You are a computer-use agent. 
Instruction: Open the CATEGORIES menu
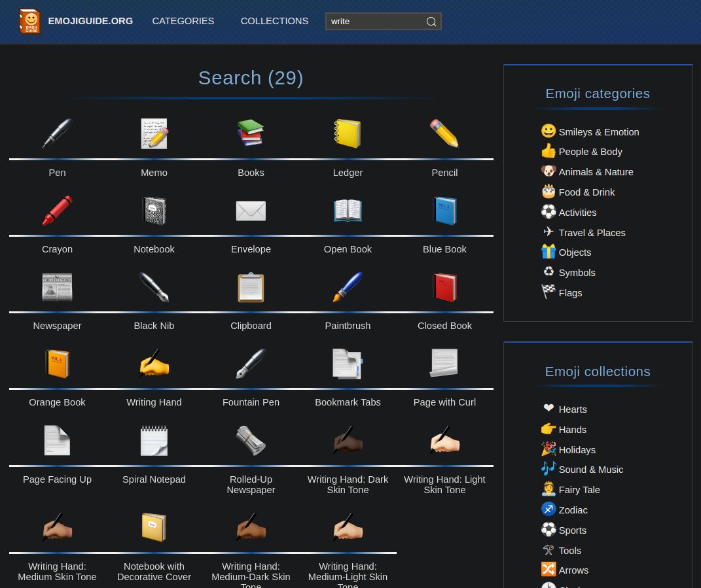[x=183, y=21]
